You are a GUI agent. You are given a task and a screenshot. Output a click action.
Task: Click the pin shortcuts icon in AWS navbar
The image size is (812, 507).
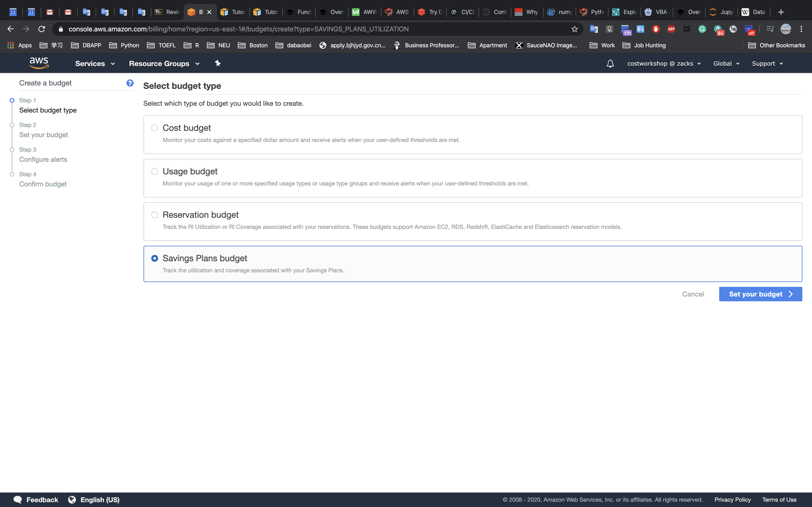coord(218,63)
